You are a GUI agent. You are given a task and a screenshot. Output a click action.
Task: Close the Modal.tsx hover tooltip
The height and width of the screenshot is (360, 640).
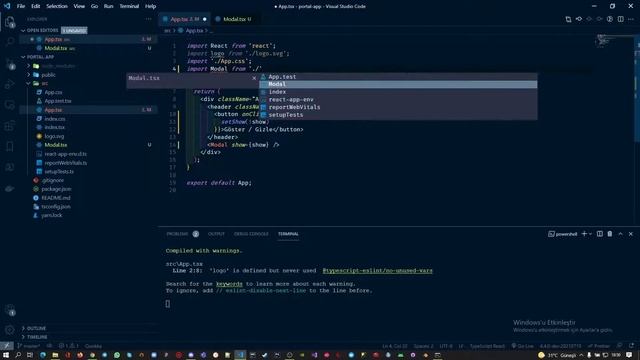pyautogui.click(x=254, y=78)
